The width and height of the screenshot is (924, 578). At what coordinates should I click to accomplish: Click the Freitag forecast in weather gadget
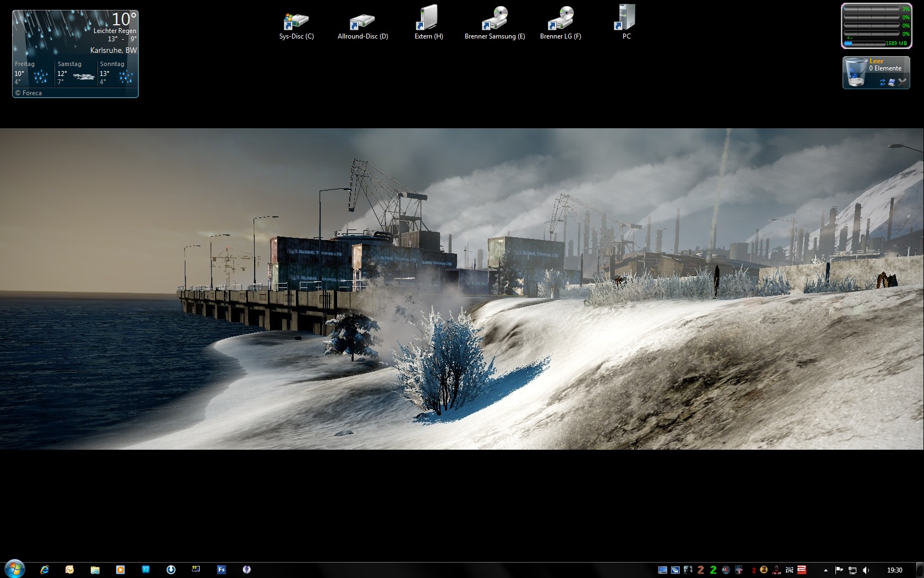(33, 73)
